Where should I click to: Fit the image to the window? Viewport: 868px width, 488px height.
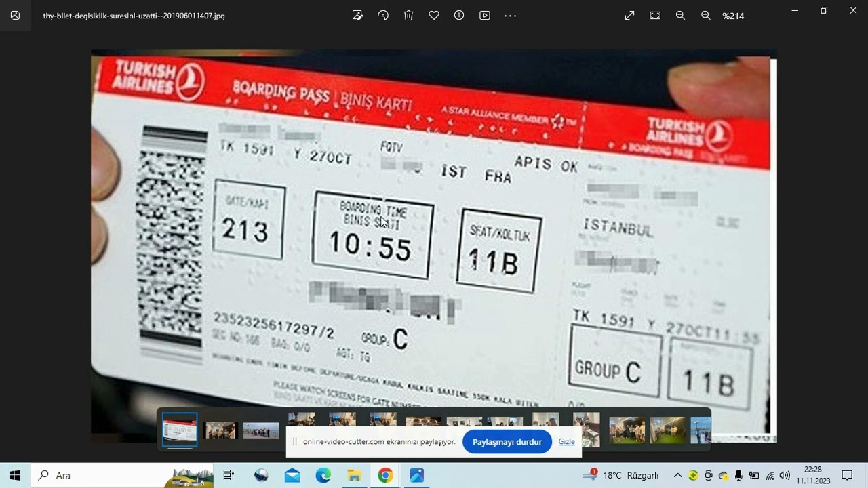pos(655,15)
